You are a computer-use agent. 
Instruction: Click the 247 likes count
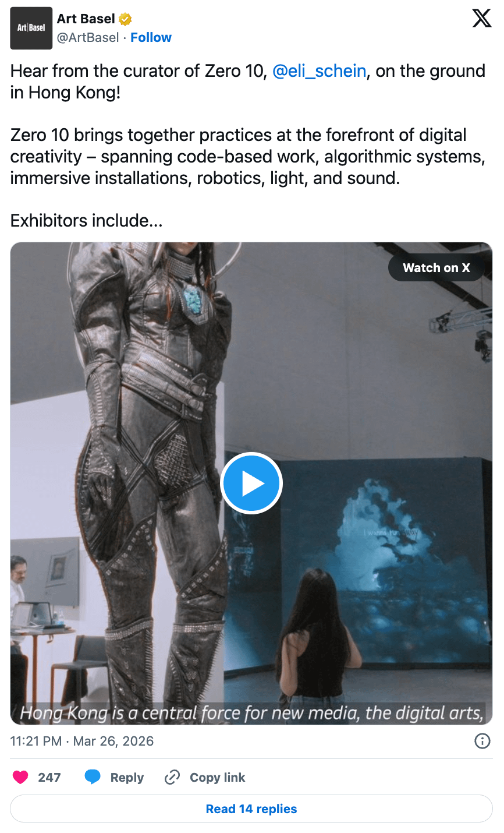click(49, 778)
